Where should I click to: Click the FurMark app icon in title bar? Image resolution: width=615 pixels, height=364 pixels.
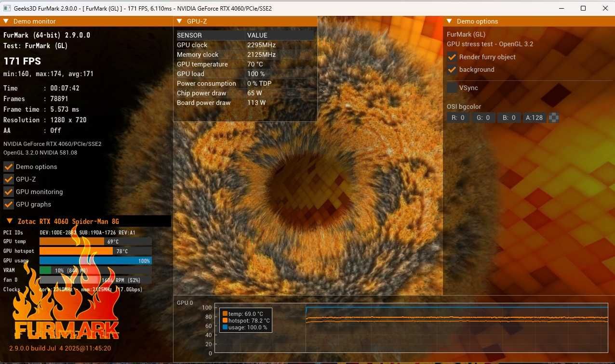click(x=7, y=8)
